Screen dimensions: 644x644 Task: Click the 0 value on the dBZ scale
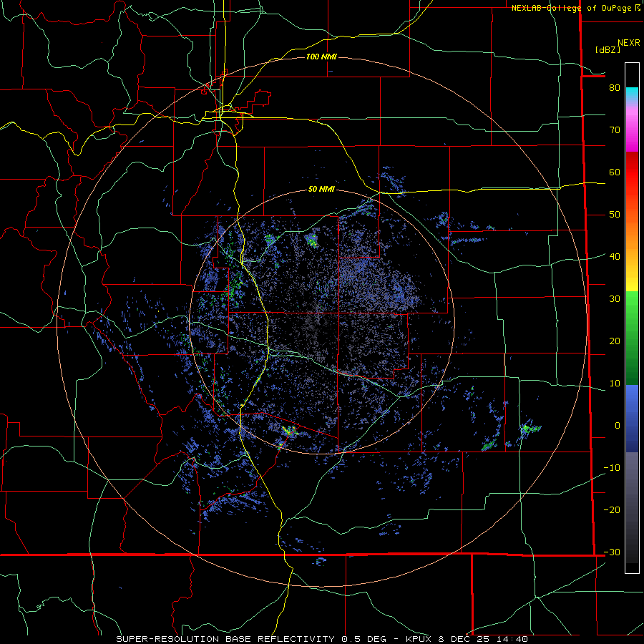coord(618,426)
